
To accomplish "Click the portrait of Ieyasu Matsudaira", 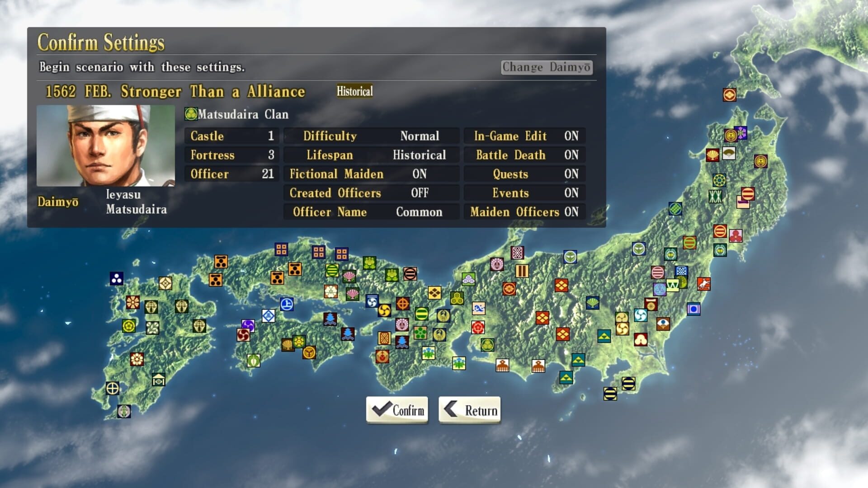I will 106,145.
